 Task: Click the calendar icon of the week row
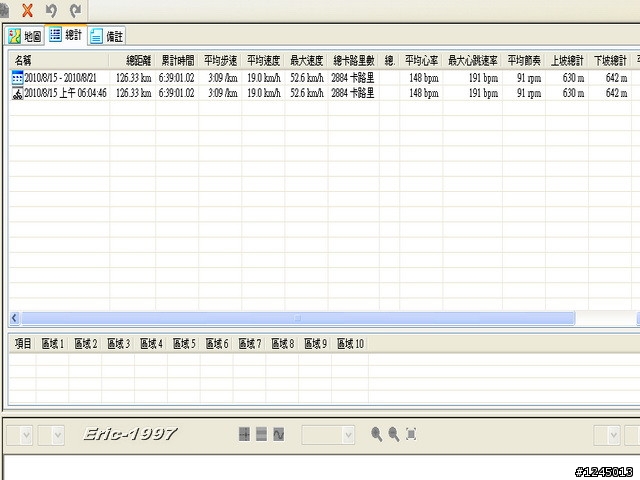[17, 78]
